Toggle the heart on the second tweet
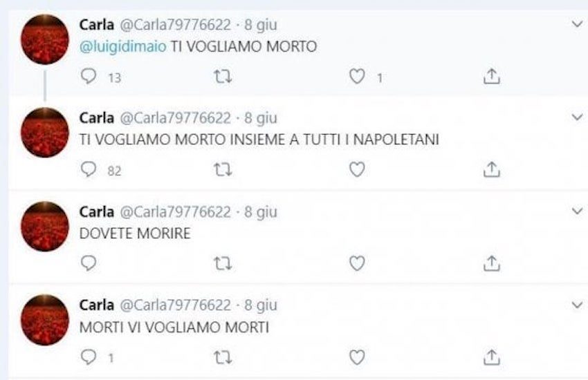This screenshot has height=380, width=588. pos(356,170)
